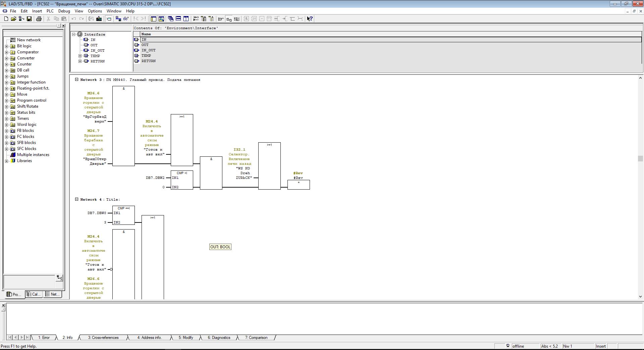Close the program elements side panel

[63, 26]
